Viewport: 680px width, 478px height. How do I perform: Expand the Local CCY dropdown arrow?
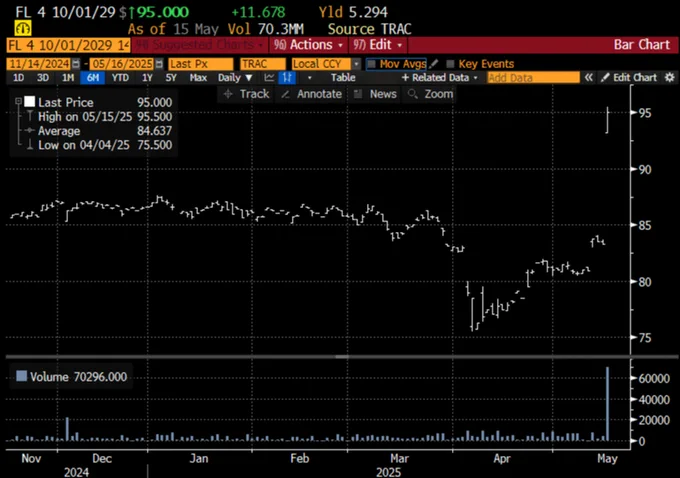pyautogui.click(x=356, y=64)
